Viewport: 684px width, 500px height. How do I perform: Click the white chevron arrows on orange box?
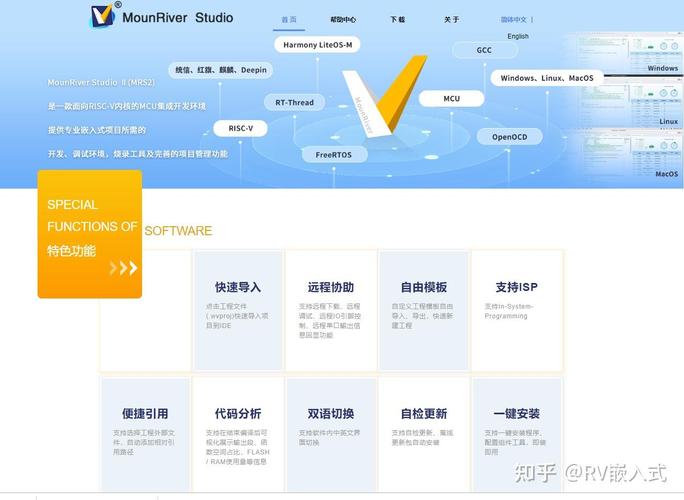click(x=124, y=267)
